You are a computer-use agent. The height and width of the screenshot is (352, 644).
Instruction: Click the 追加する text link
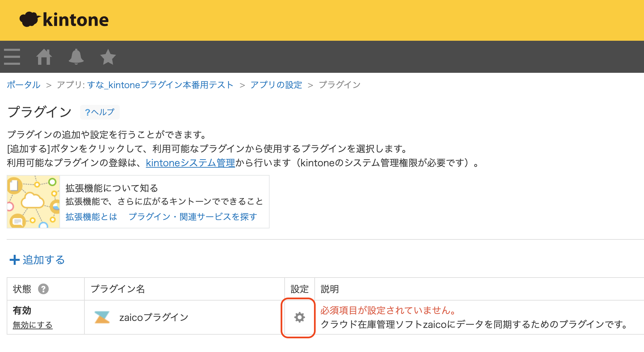point(44,260)
